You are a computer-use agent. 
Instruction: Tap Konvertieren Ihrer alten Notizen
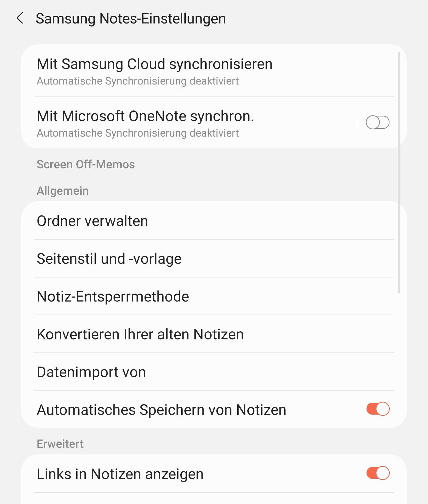point(140,334)
